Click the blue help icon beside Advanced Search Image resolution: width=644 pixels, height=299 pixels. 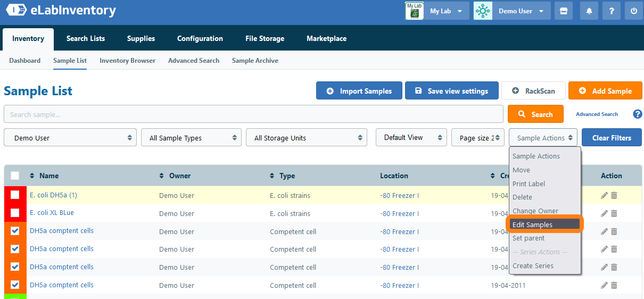[x=637, y=114]
